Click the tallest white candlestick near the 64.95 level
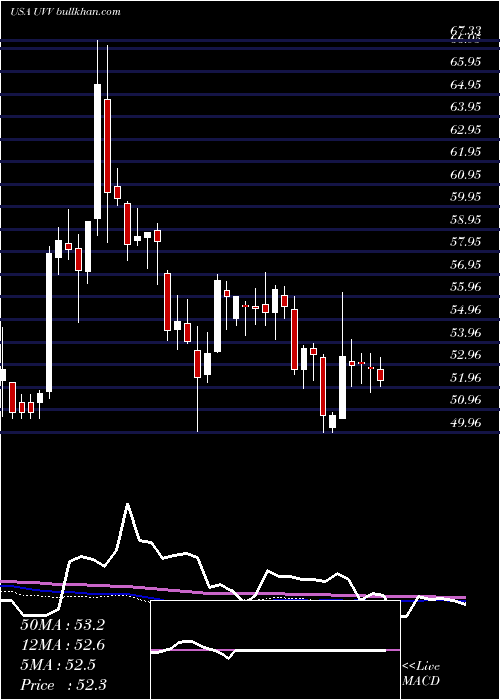Screen dimensions: 500x700 coord(97,151)
